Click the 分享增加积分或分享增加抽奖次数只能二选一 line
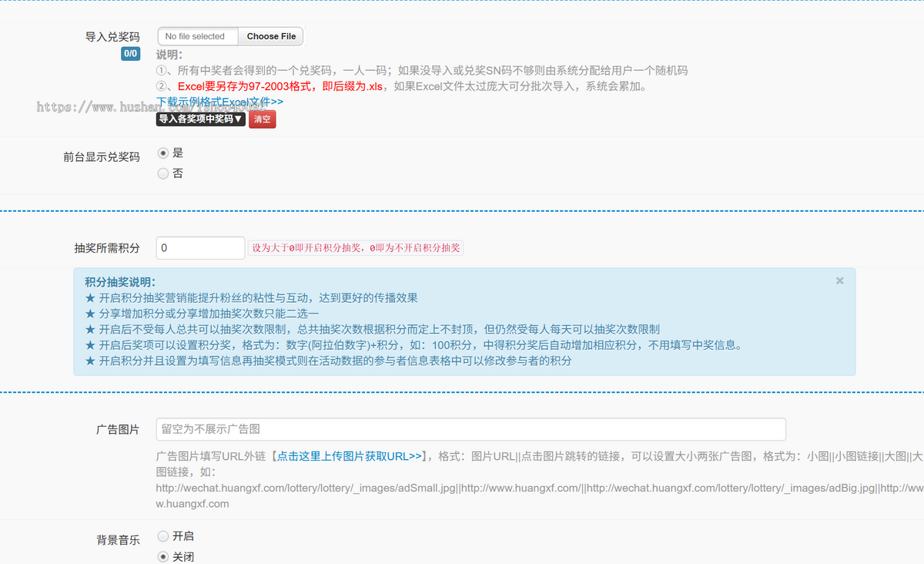 click(202, 314)
